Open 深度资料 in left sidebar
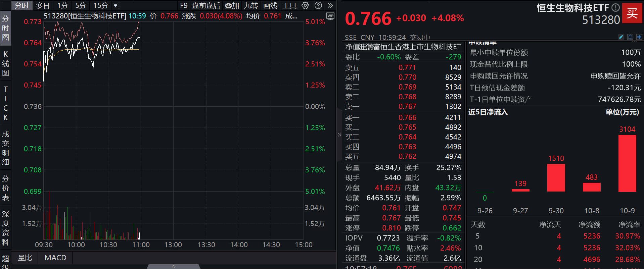Screen dimensions: 644x269 point(5,228)
